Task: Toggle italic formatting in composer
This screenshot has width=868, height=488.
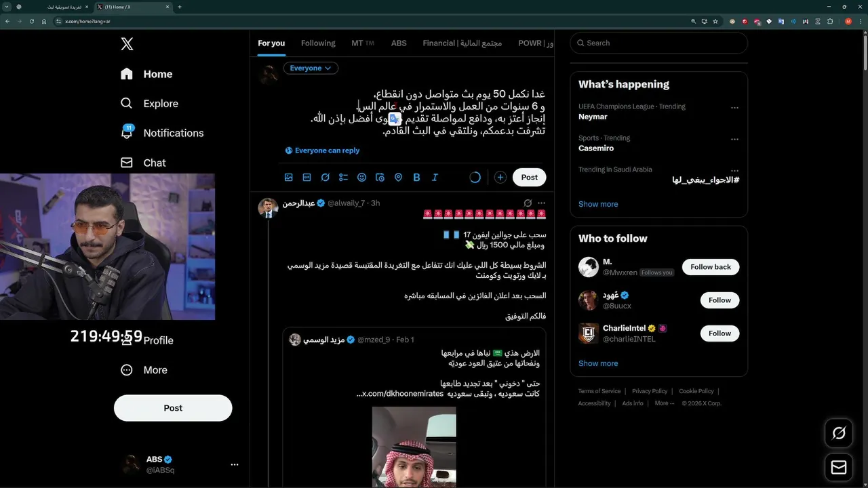Action: [x=435, y=178]
